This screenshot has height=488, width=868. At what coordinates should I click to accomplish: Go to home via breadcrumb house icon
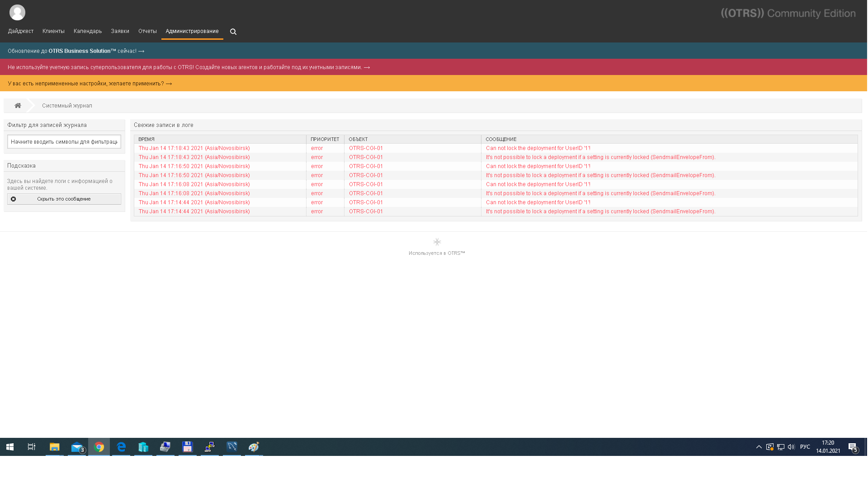(x=18, y=106)
